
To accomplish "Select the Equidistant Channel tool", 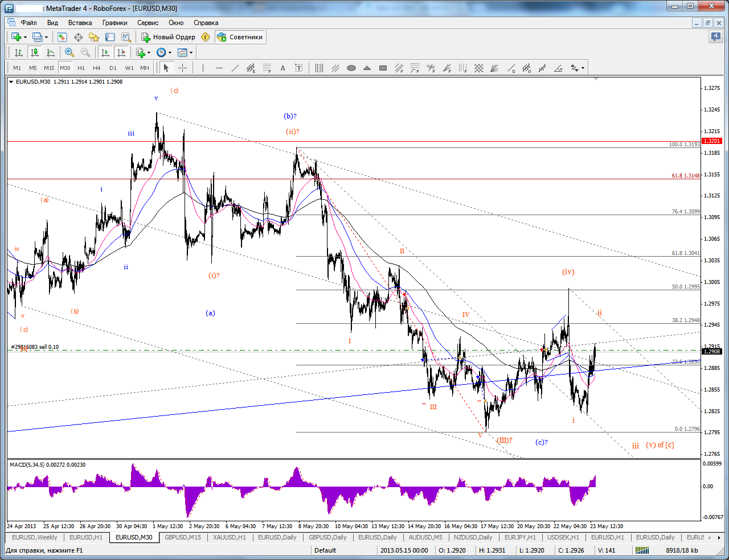I will coord(251,68).
